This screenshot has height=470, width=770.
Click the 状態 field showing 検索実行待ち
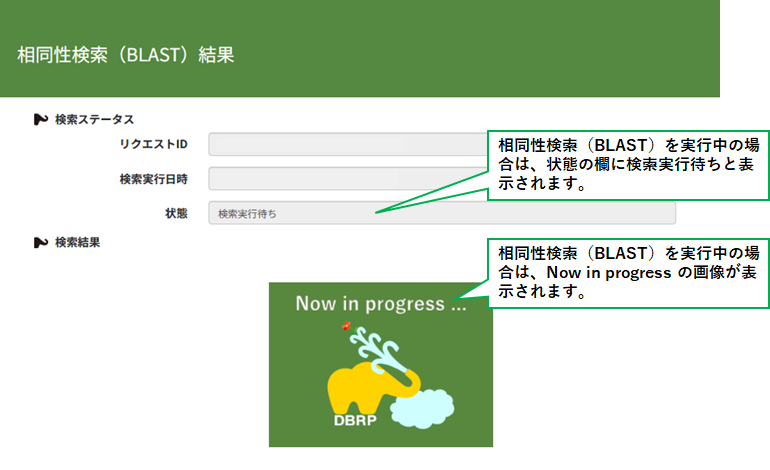point(442,213)
